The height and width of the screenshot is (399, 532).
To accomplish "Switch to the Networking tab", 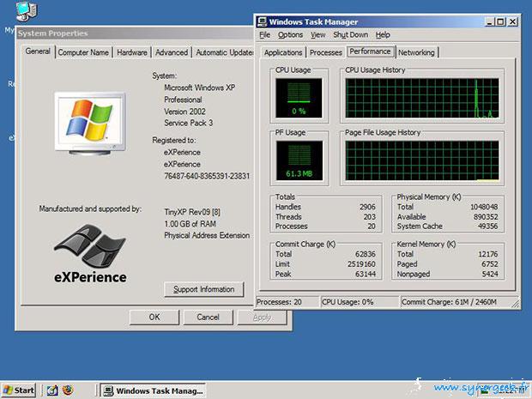I will [416, 52].
